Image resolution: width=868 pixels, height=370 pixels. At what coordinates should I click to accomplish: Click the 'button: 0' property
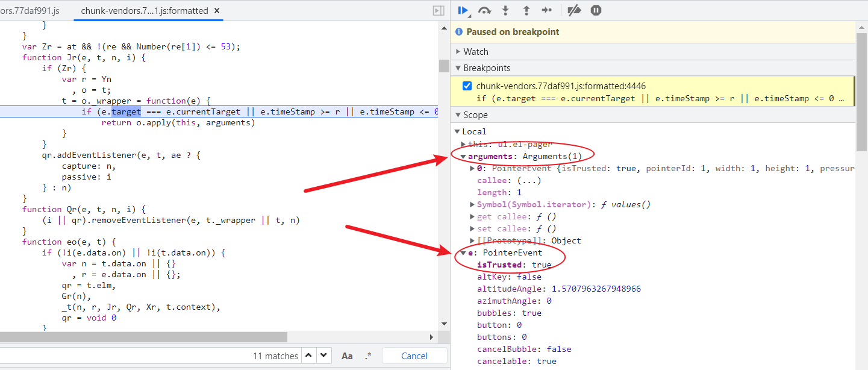pos(499,325)
